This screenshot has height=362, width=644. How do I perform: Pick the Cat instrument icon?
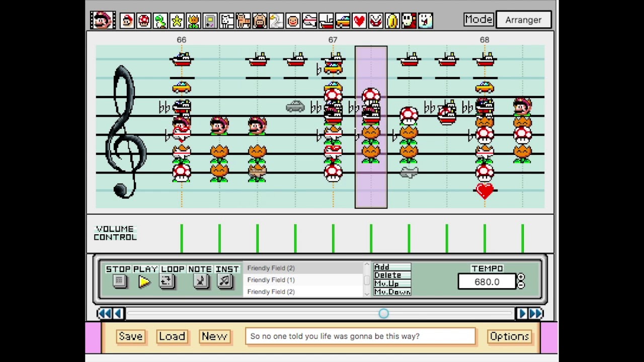tap(244, 21)
